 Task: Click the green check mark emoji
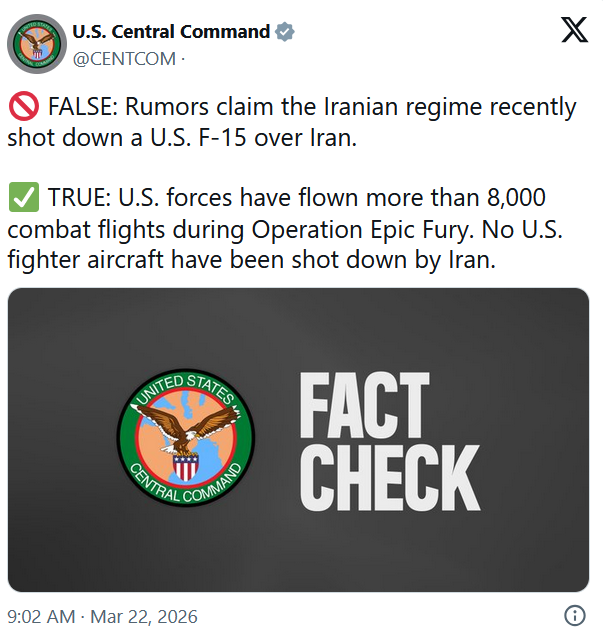24,197
